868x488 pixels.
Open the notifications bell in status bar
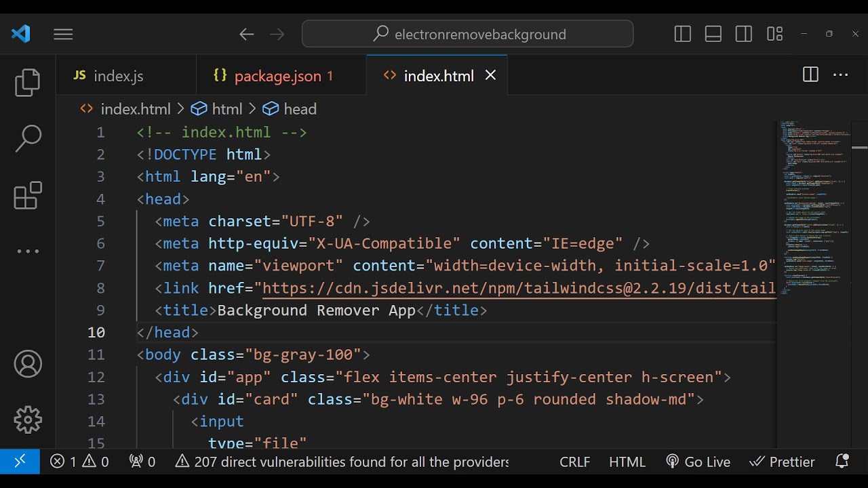point(842,462)
